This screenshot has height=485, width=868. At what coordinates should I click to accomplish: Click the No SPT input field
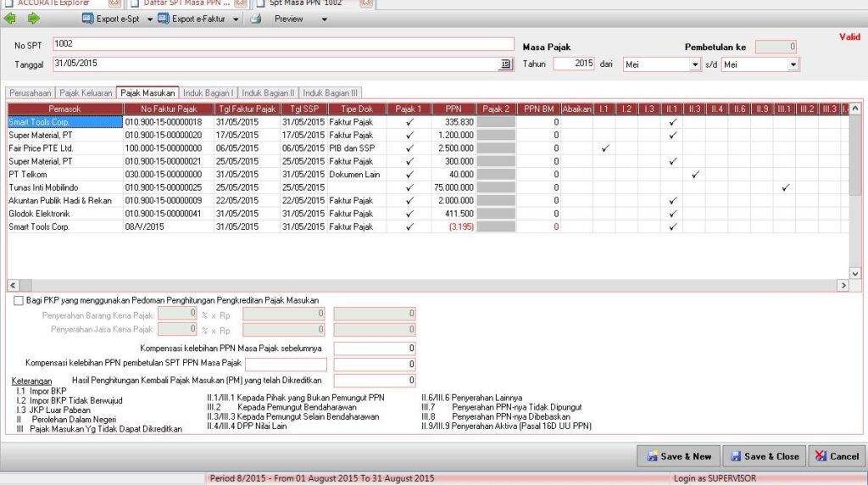(283, 44)
